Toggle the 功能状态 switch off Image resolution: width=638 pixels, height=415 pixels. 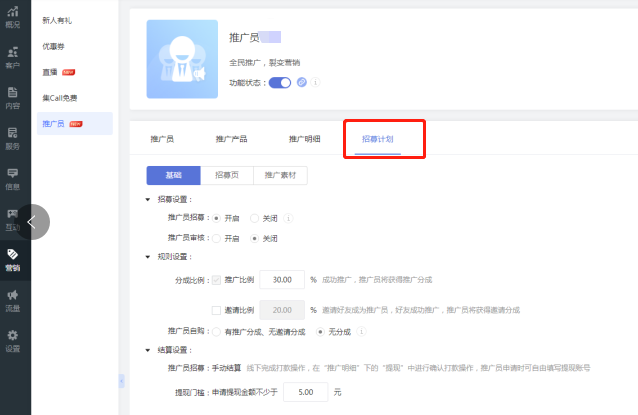[x=280, y=82]
